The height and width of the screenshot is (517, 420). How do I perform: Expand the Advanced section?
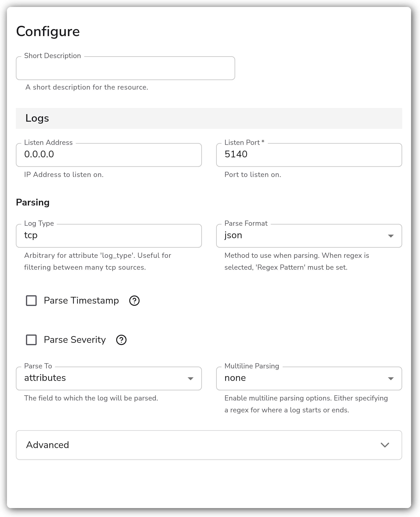click(x=209, y=445)
